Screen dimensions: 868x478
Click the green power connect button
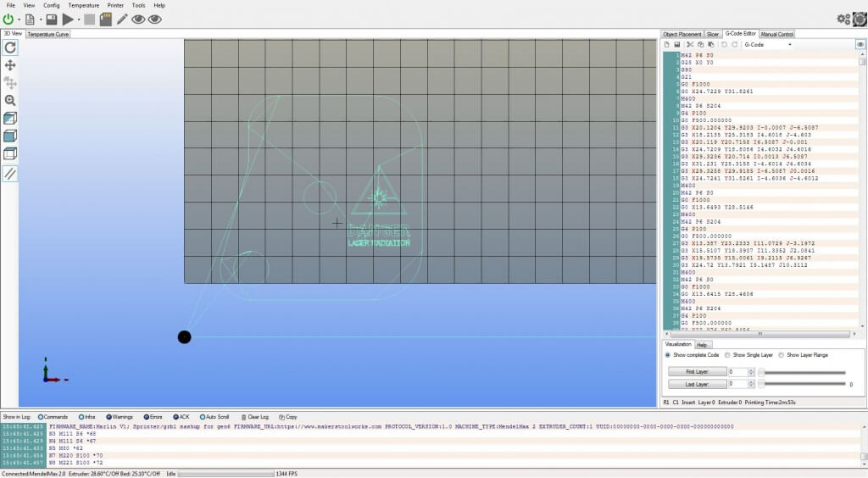coord(8,19)
